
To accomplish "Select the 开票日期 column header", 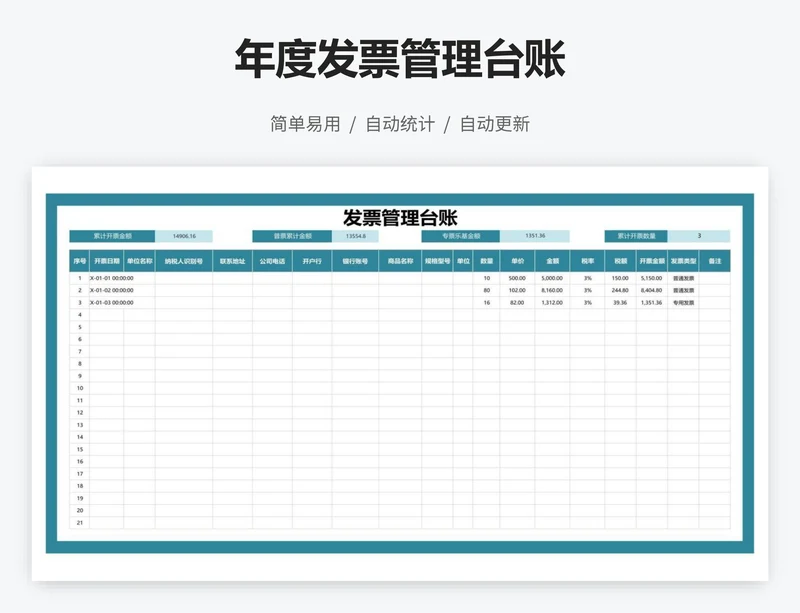I will click(x=107, y=261).
